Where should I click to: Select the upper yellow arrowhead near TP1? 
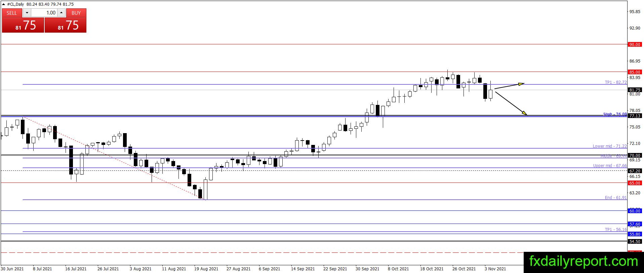[521, 84]
